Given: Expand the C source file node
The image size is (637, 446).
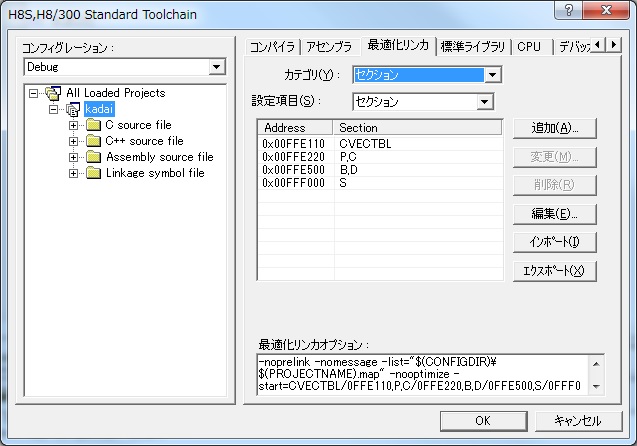Looking at the screenshot, I should tap(73, 125).
